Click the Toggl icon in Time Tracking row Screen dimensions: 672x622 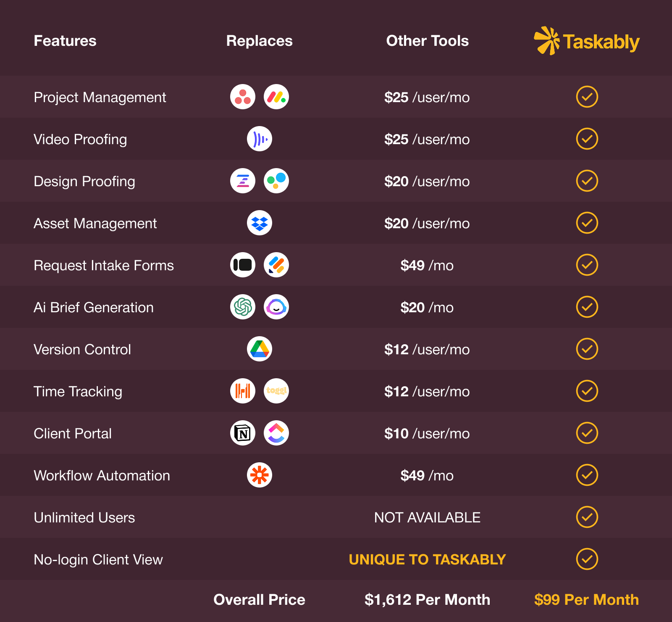276,391
